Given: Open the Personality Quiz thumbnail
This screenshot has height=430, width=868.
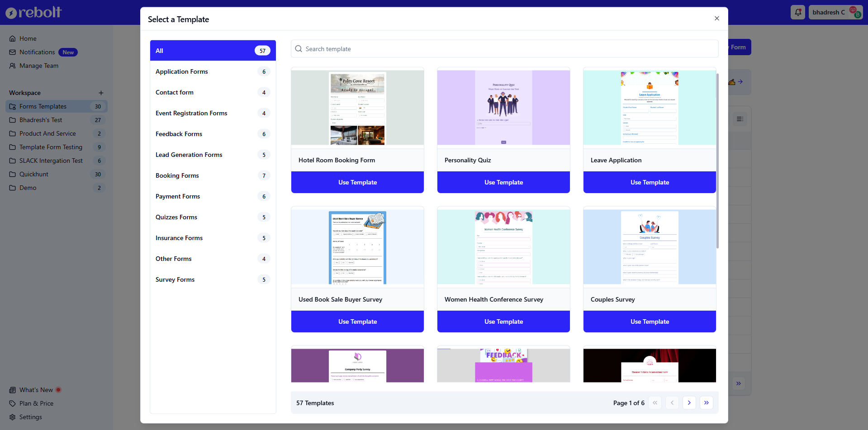Looking at the screenshot, I should pyautogui.click(x=503, y=108).
